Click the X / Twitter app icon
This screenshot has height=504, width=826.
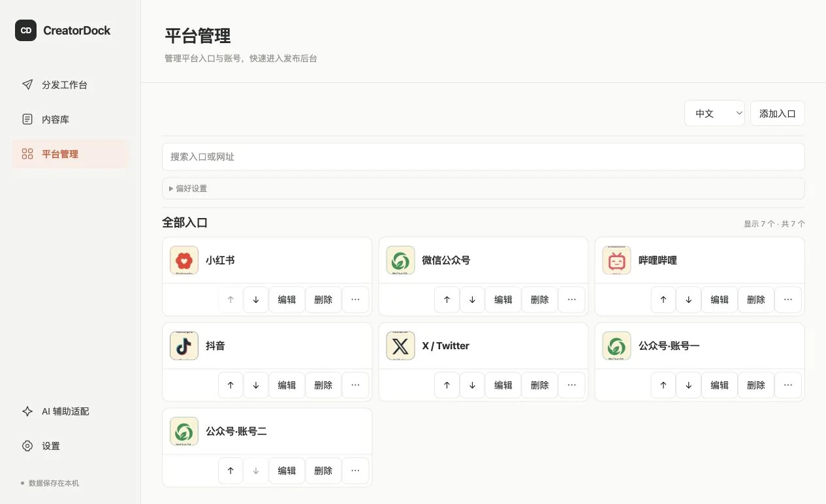400,346
